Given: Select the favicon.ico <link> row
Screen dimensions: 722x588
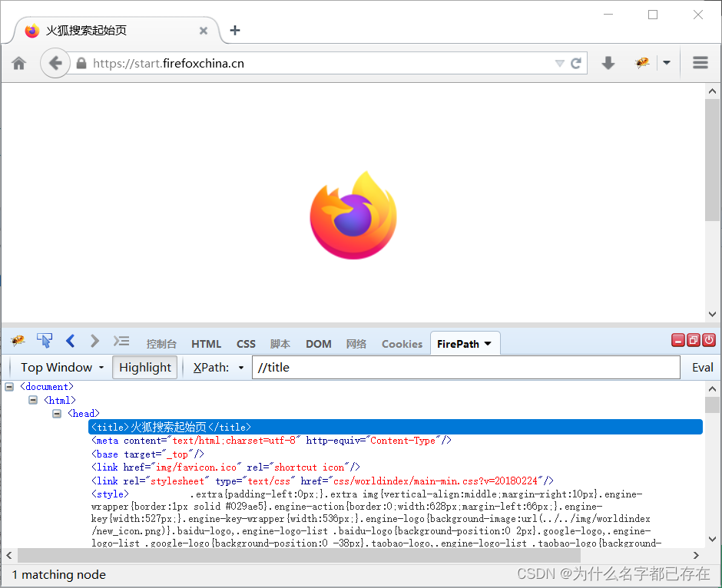Looking at the screenshot, I should point(225,467).
